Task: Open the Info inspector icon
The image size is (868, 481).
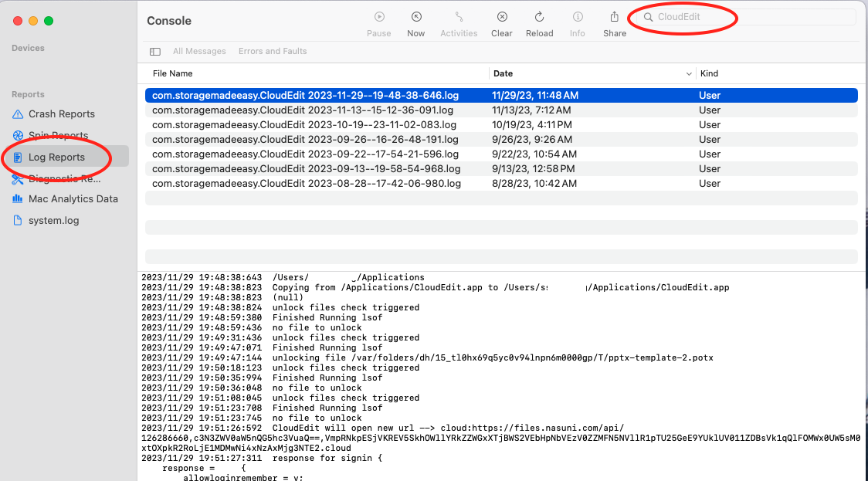Action: 577,17
